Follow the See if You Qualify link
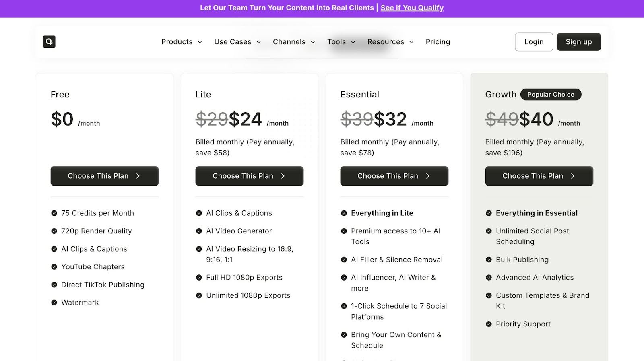 tap(412, 8)
